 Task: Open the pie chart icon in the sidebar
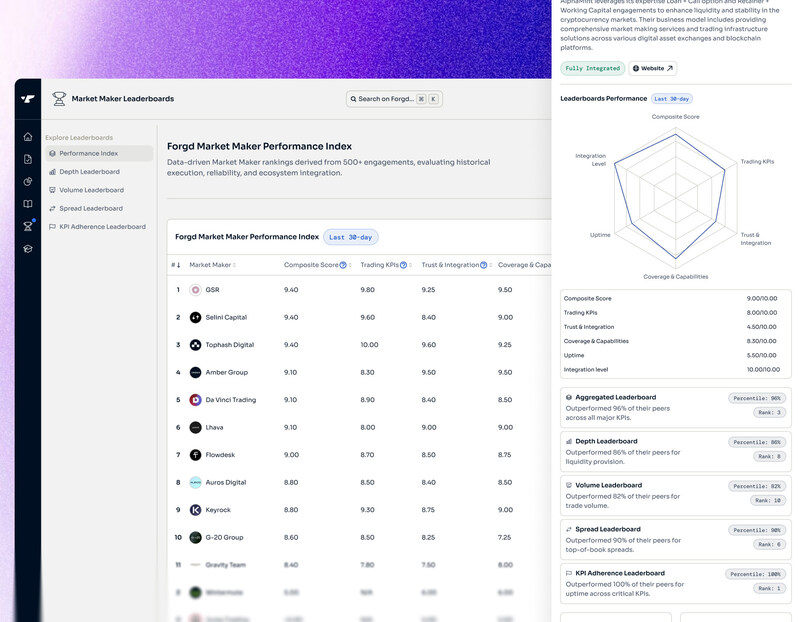[x=28, y=182]
